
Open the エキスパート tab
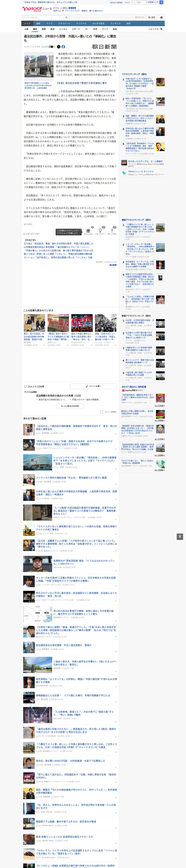64,24
